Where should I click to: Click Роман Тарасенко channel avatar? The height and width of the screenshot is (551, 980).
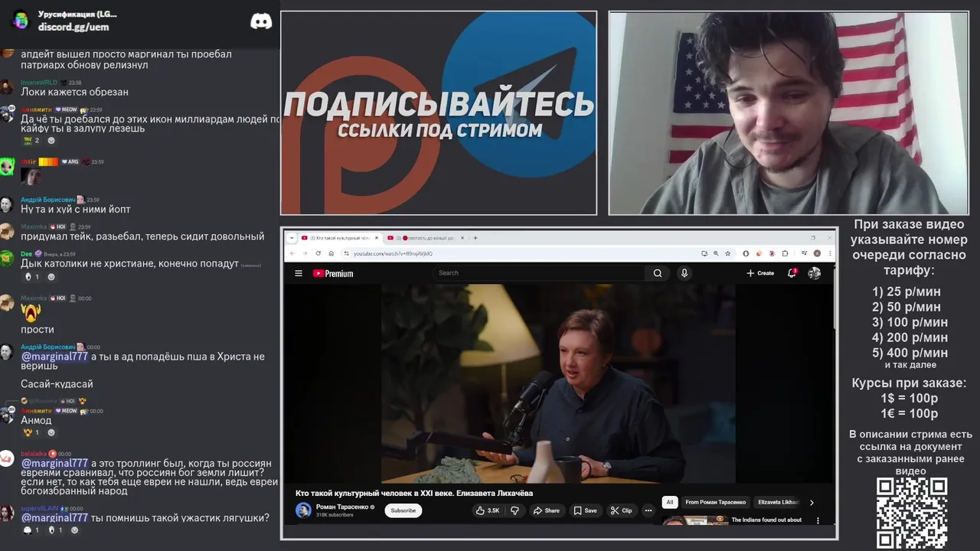303,510
